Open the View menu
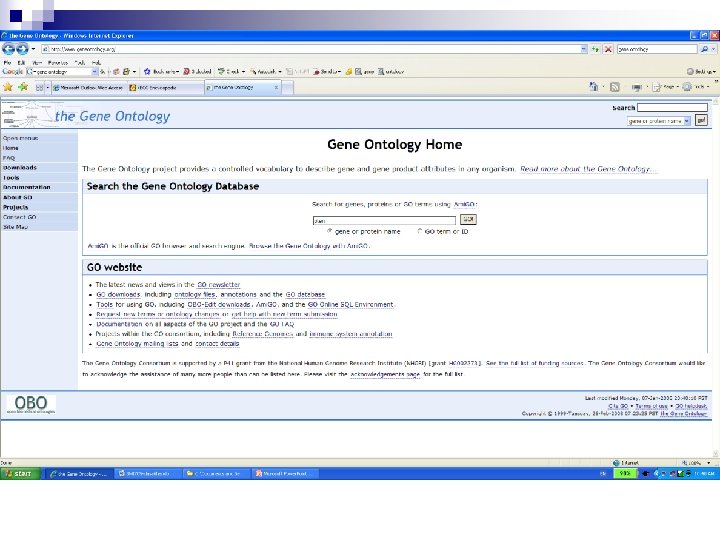 pos(37,62)
